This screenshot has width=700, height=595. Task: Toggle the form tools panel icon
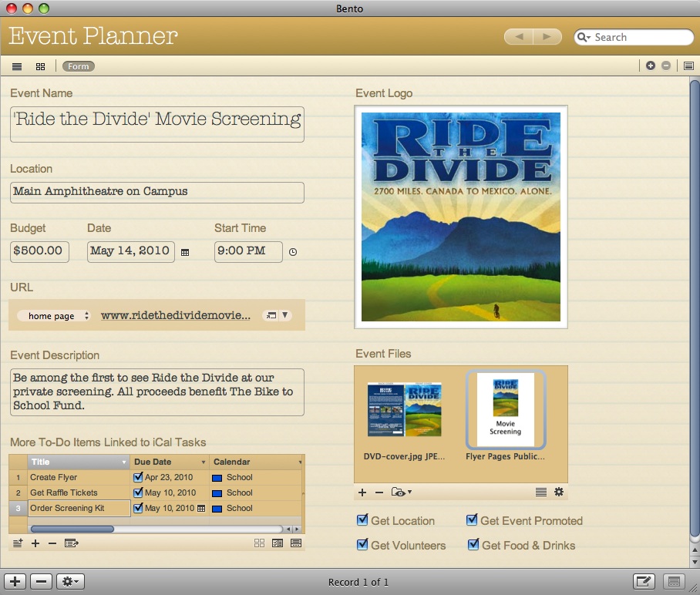(x=688, y=66)
